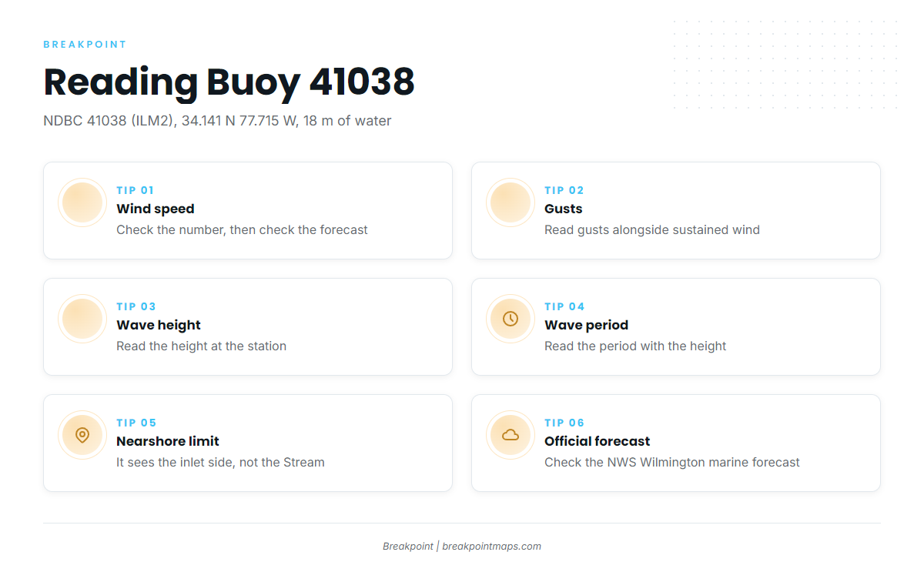Open the breakpointmaps.com footer link

(491, 546)
